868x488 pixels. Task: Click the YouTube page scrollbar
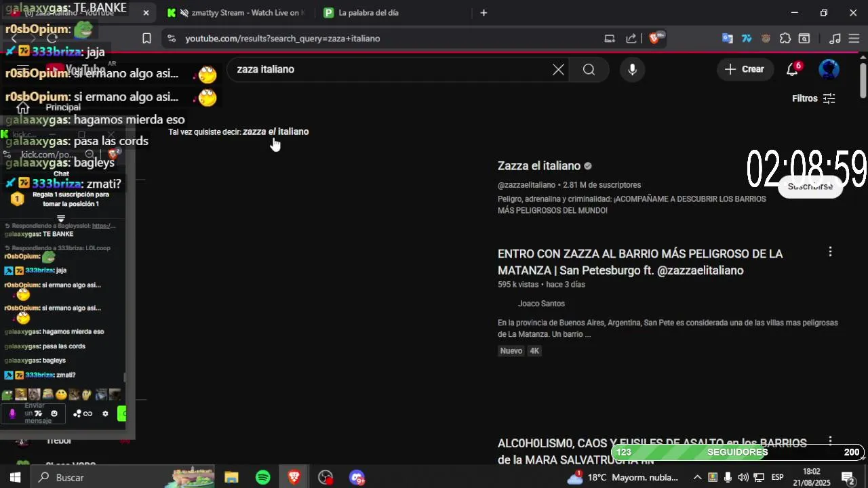(863, 81)
